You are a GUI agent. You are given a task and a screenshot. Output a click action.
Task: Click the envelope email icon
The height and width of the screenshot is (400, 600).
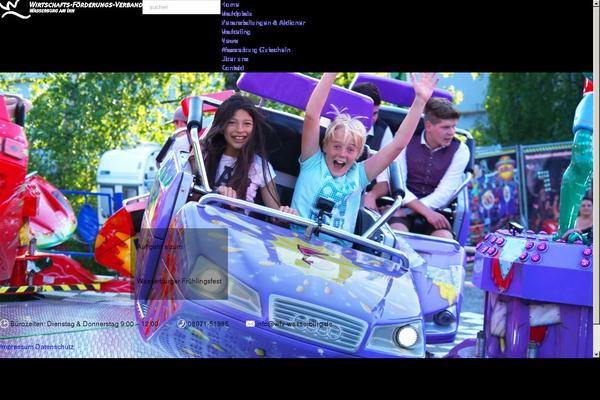click(250, 324)
